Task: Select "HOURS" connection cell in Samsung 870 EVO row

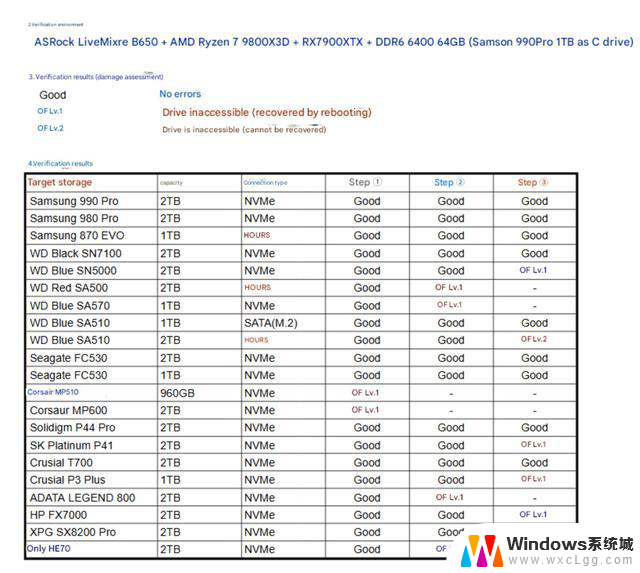Action: [257, 235]
